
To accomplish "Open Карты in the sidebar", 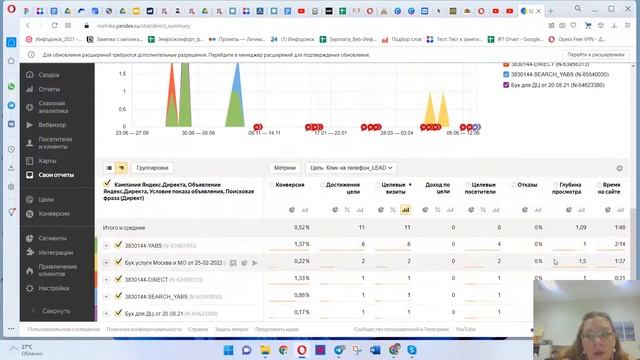I will click(47, 161).
